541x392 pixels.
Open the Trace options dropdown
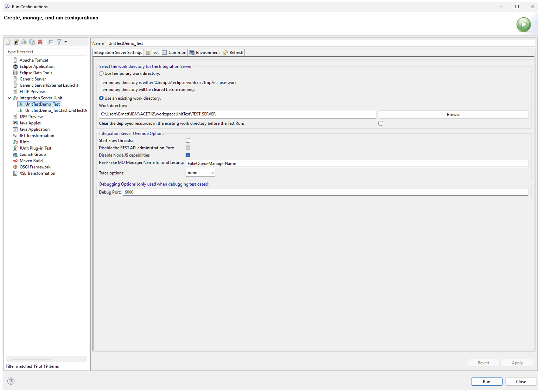pos(200,173)
